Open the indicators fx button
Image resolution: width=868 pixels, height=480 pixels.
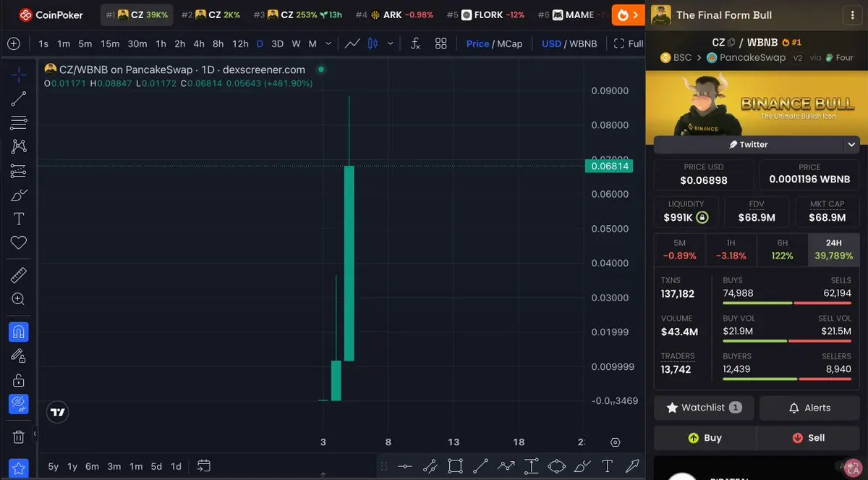pos(415,43)
